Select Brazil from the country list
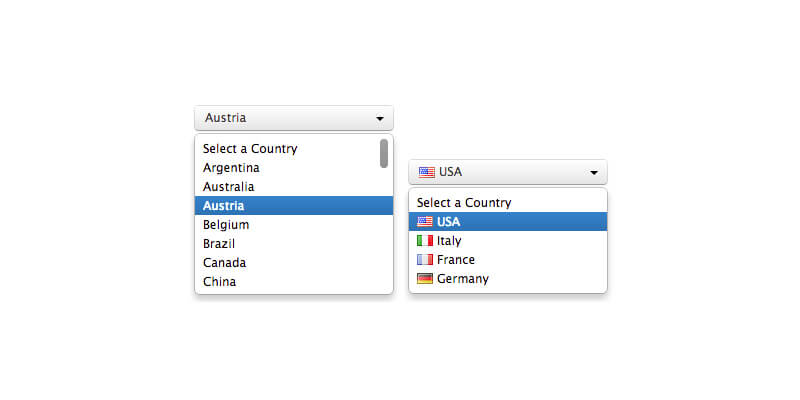Image resolution: width=800 pixels, height=400 pixels. (x=222, y=244)
